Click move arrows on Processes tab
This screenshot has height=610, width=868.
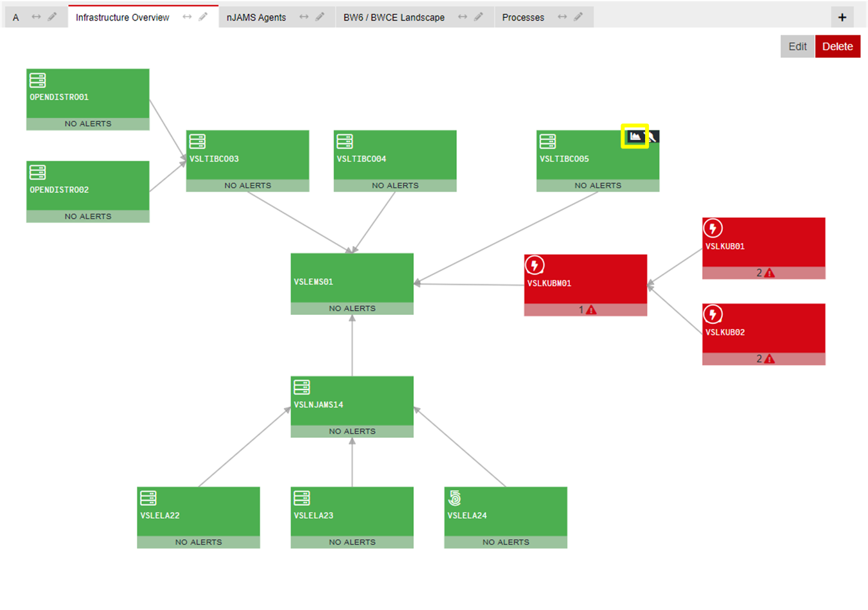pos(562,17)
